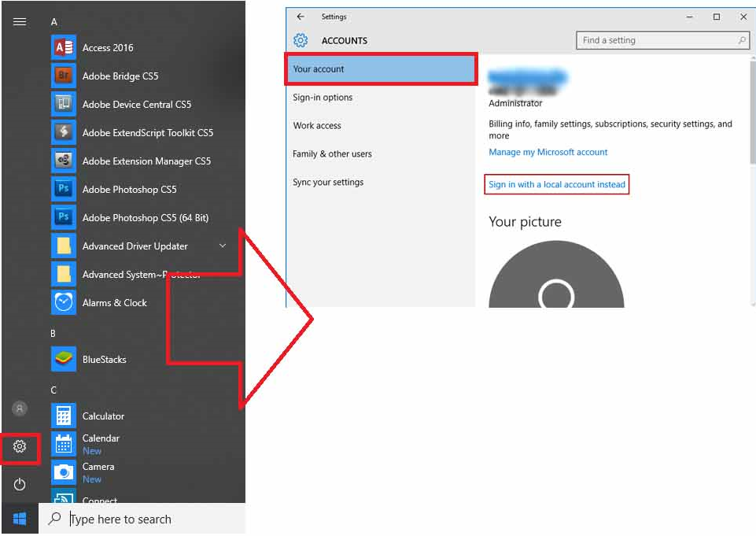756x536 pixels.
Task: Click the Windows Start button
Action: pyautogui.click(x=20, y=519)
